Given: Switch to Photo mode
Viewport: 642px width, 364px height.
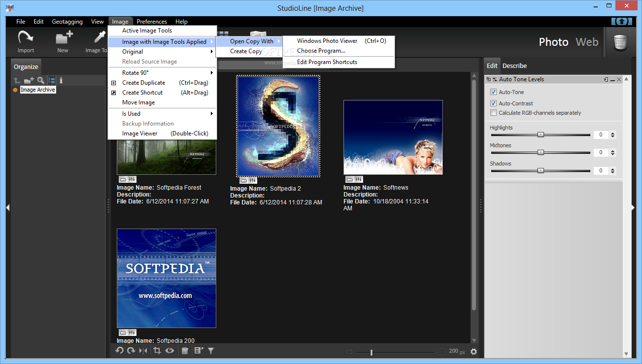Looking at the screenshot, I should click(554, 42).
